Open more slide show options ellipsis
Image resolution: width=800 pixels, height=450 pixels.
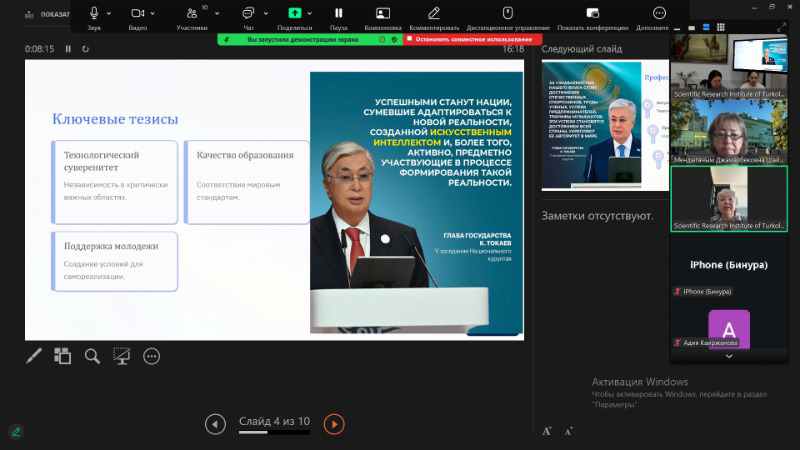point(152,356)
